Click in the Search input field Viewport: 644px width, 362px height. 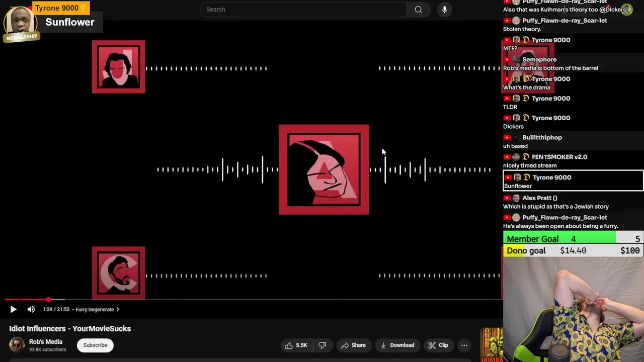click(303, 10)
